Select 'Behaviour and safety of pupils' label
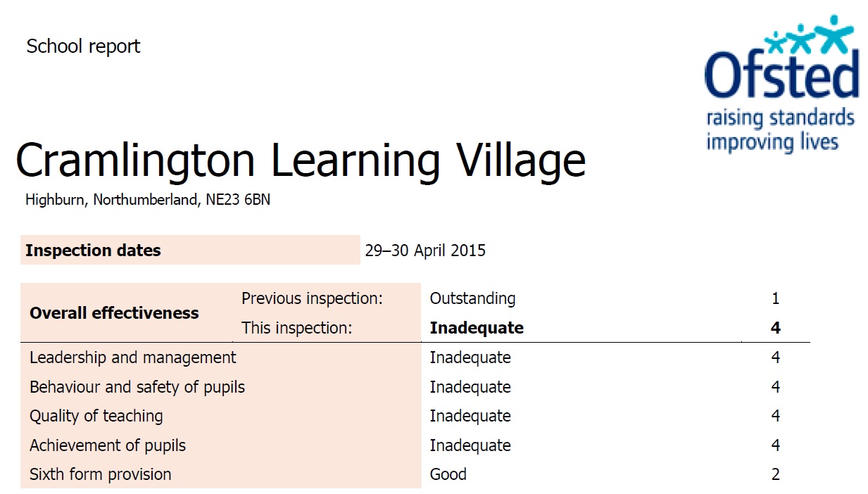868x494 pixels. coord(137,387)
